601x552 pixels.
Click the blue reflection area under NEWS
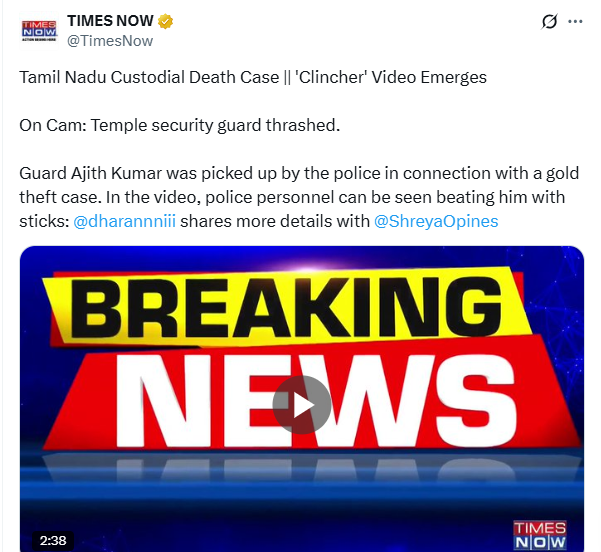click(302, 468)
